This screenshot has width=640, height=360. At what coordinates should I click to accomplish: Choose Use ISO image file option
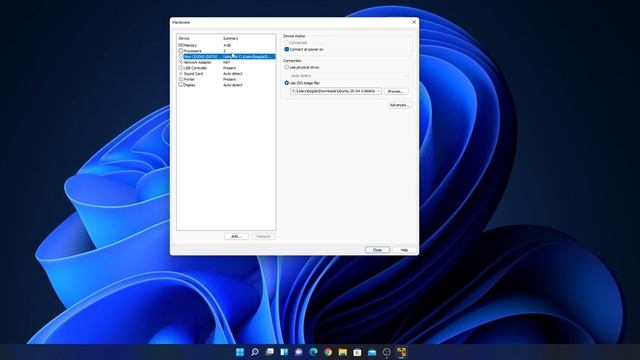tap(287, 83)
